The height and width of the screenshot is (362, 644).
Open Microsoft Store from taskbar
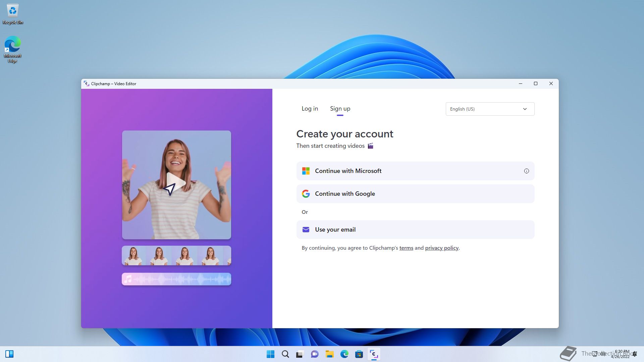359,354
